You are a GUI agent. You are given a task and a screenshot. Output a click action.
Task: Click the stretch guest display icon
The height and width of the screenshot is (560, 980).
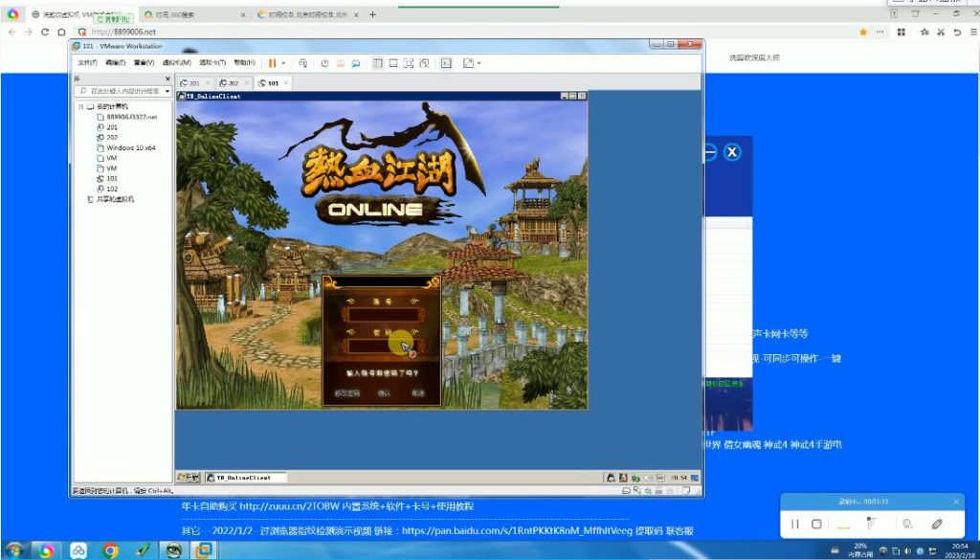click(x=468, y=63)
